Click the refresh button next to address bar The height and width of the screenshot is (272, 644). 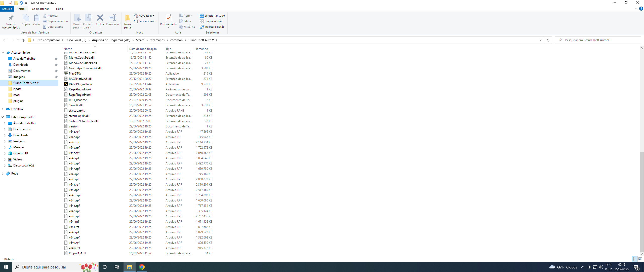[x=548, y=40]
